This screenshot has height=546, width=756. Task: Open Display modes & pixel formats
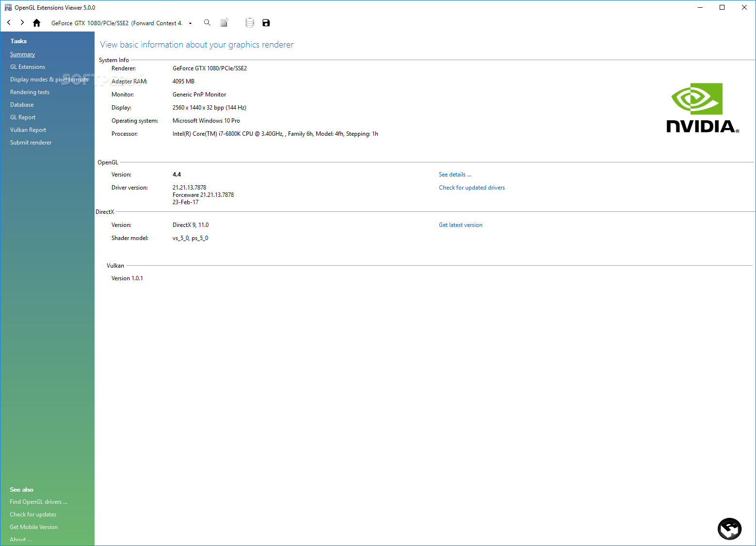point(49,80)
